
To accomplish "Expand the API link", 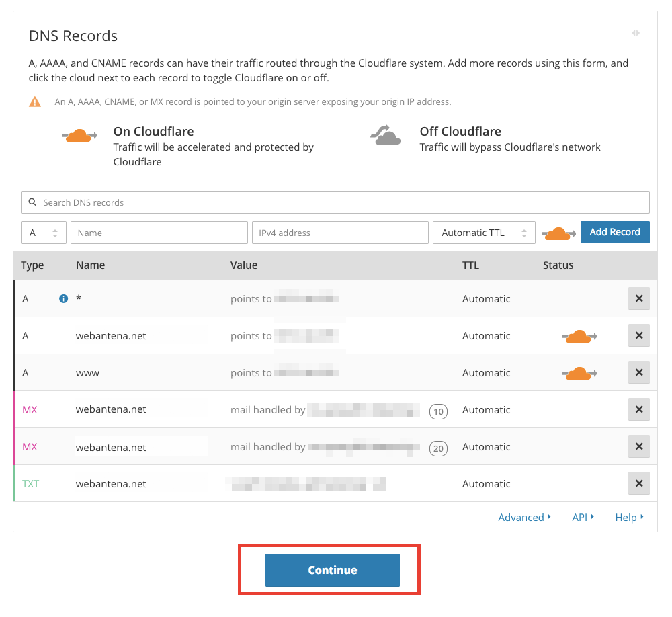I will point(583,517).
